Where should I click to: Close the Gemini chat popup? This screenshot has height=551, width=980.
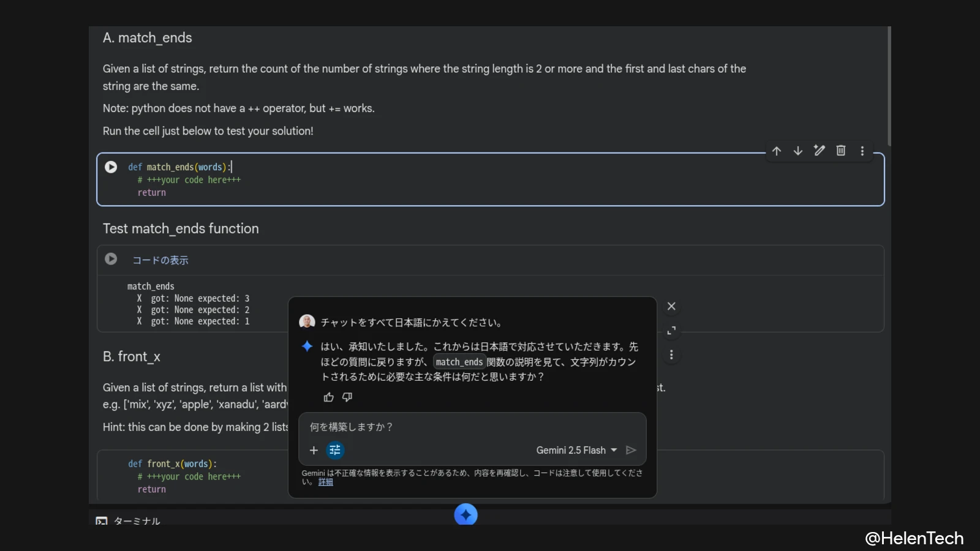(671, 306)
